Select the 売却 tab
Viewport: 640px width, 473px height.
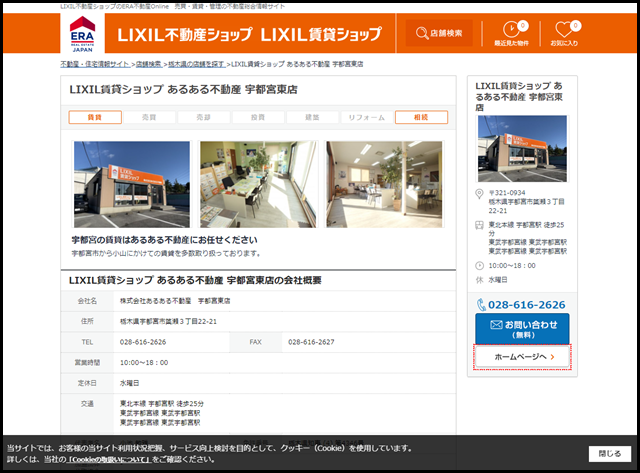tap(204, 117)
